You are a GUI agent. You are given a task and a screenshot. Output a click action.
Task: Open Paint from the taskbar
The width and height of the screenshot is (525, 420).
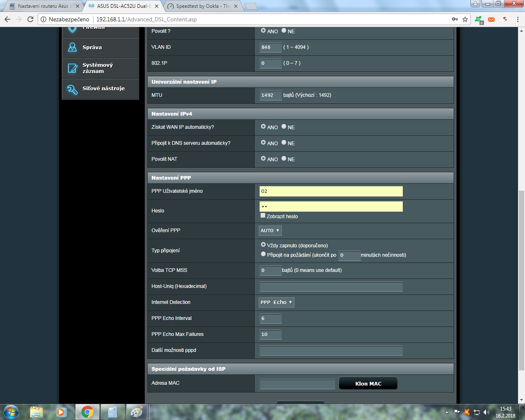[137, 412]
